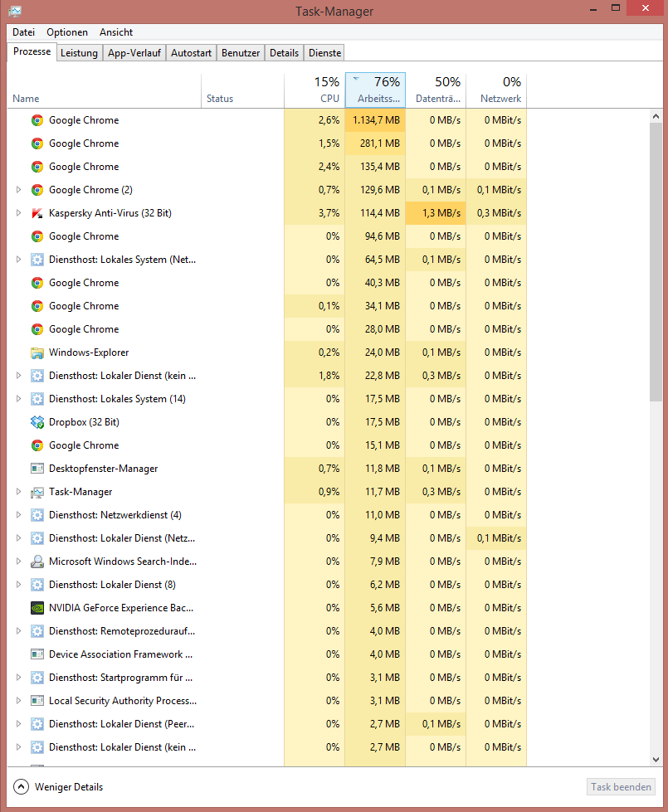Click the scrollbar down arrow
The image size is (668, 812).
[x=656, y=760]
